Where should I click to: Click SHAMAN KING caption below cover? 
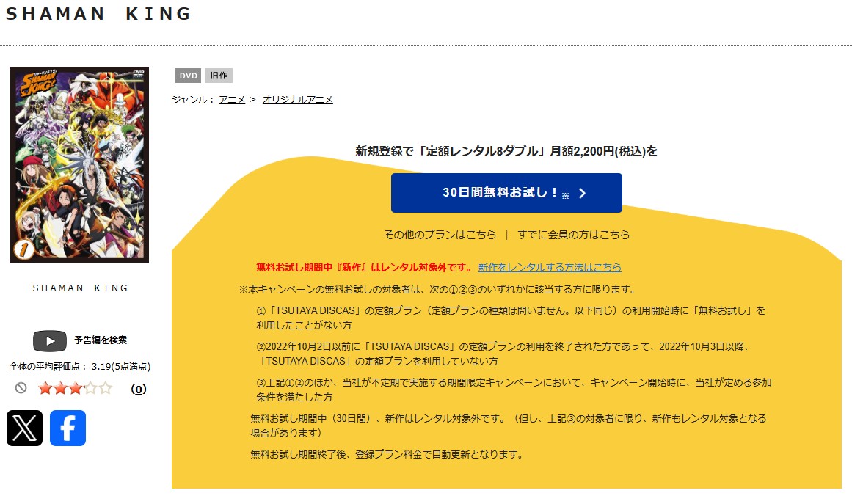(x=81, y=288)
